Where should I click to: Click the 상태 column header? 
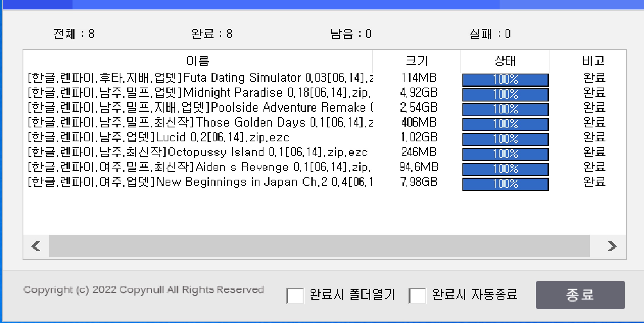pos(505,61)
